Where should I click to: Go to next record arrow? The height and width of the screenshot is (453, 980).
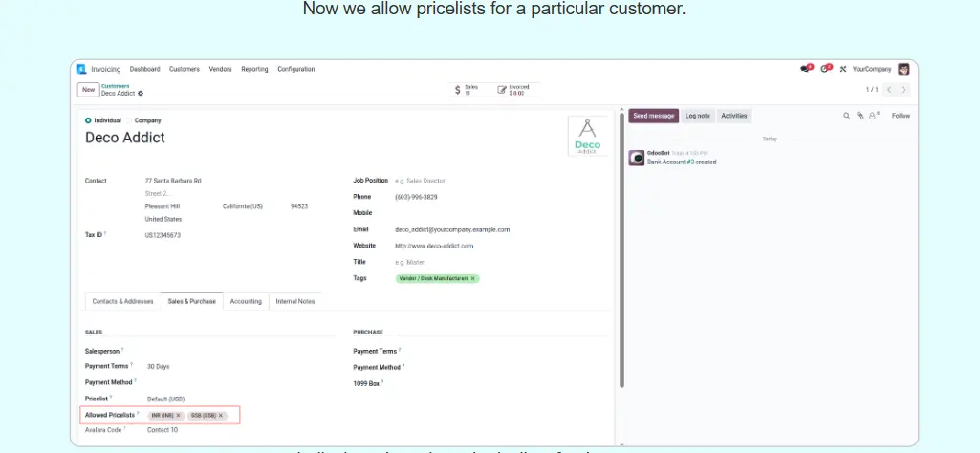[904, 90]
